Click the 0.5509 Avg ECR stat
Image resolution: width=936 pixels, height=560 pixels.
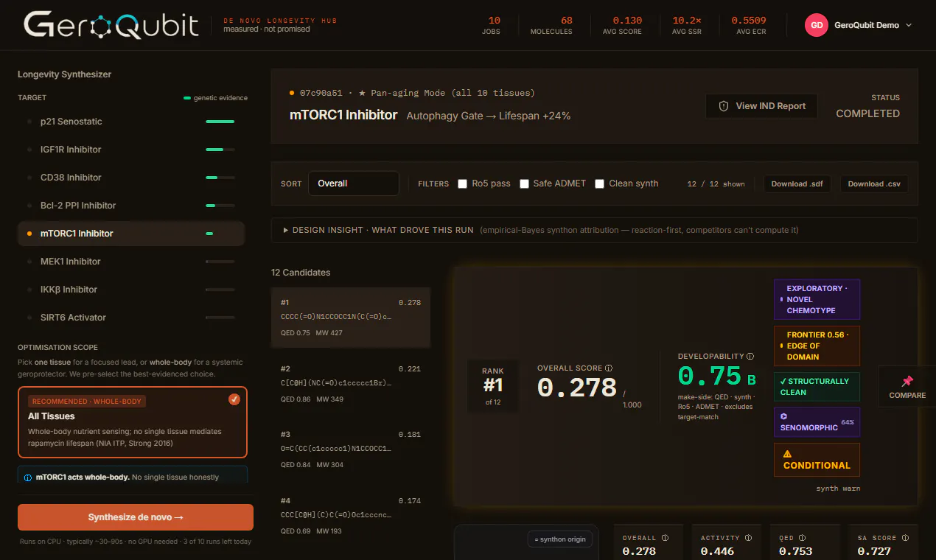point(749,25)
